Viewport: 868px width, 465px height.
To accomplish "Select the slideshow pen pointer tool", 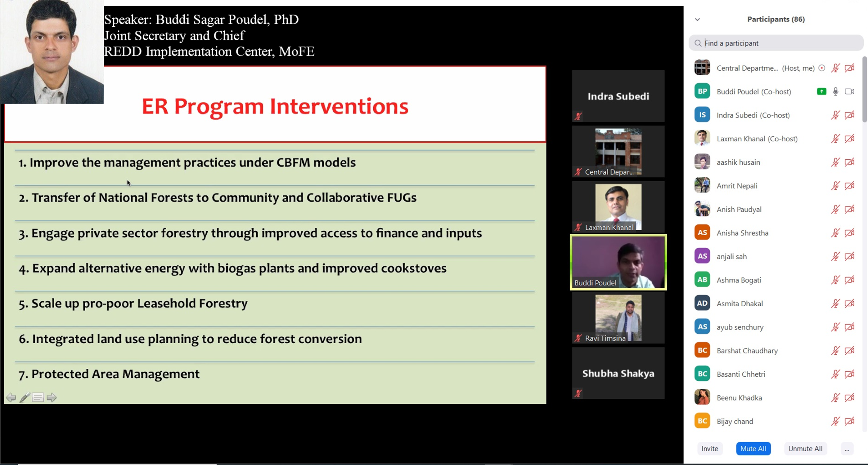I will pyautogui.click(x=25, y=397).
